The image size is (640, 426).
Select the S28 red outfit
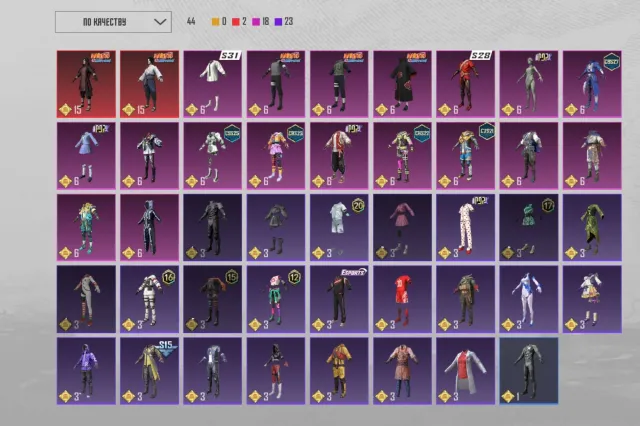pos(466,84)
